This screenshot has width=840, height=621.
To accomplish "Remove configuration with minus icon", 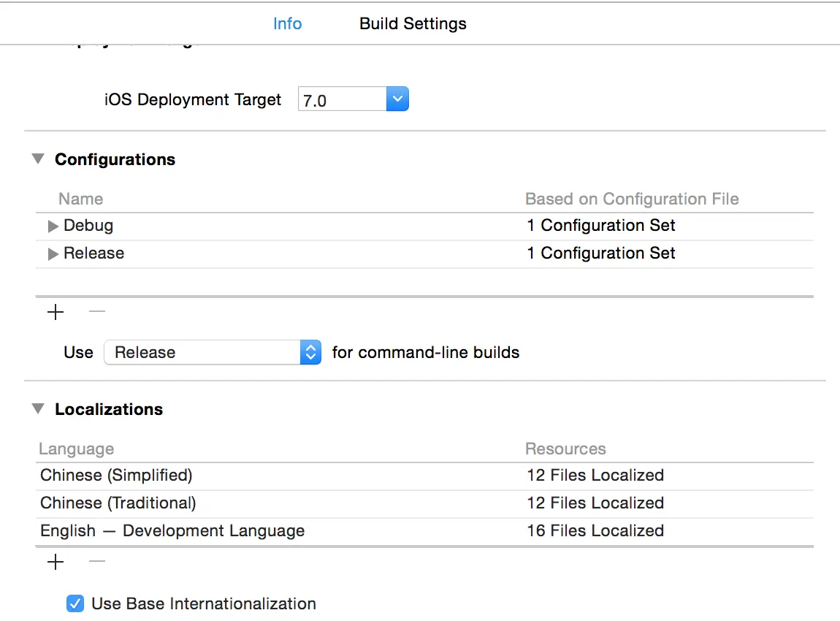I will click(x=97, y=313).
